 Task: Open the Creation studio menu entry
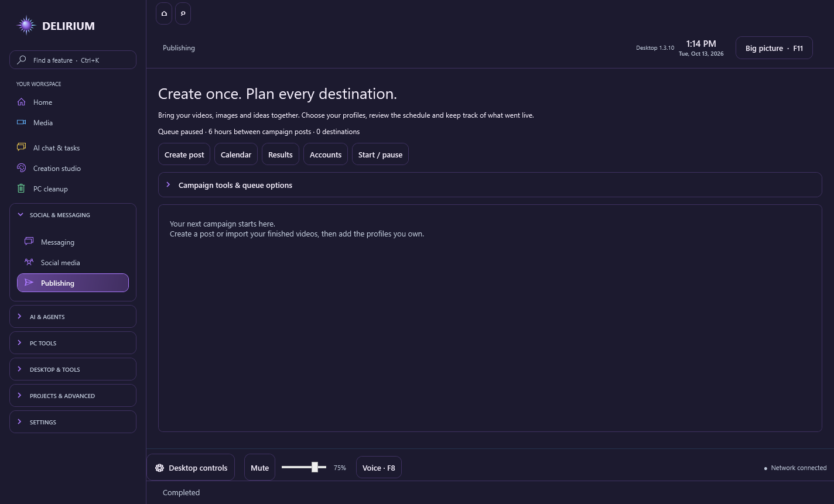pyautogui.click(x=57, y=169)
